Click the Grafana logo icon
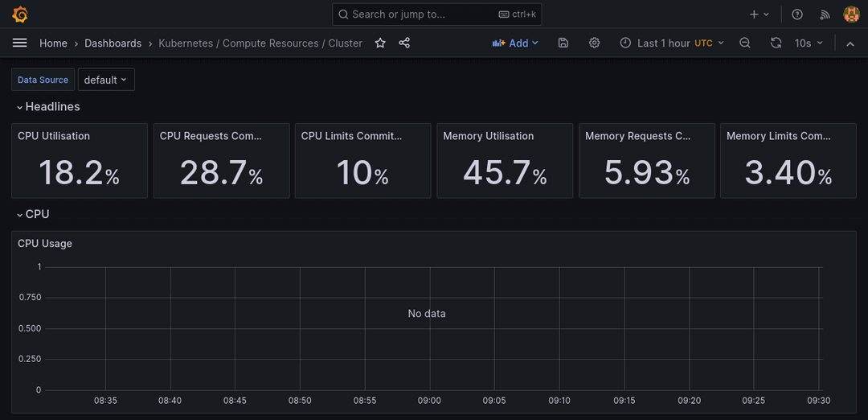The width and height of the screenshot is (868, 420). 20,14
